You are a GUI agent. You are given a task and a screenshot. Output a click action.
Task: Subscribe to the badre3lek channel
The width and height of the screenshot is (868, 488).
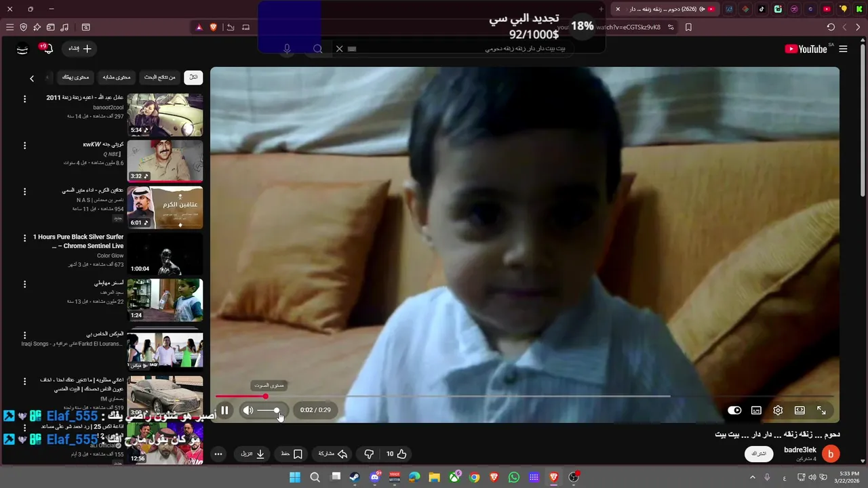click(759, 453)
